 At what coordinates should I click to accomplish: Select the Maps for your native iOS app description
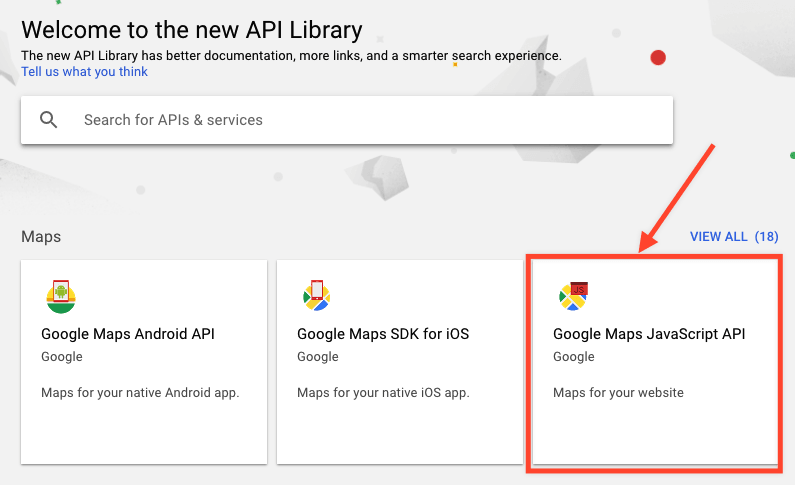[x=383, y=393]
